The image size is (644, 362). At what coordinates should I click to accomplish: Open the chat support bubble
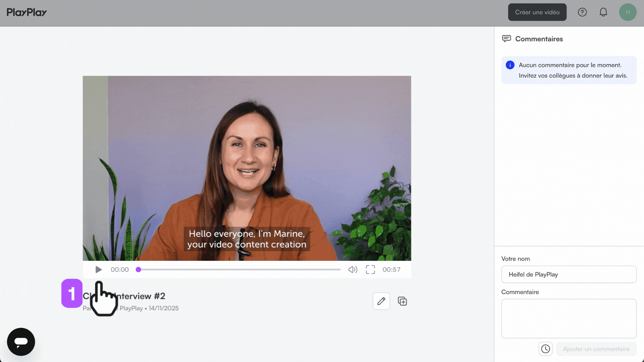click(21, 342)
